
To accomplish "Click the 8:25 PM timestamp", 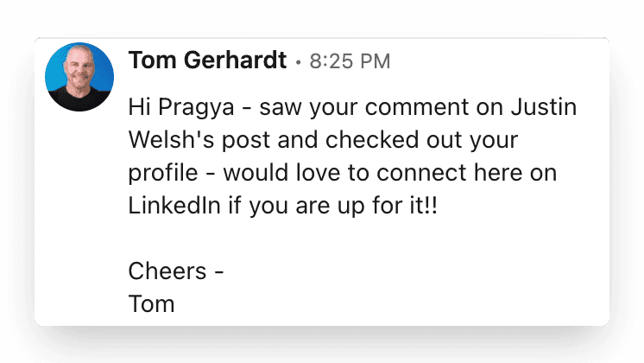I will click(x=350, y=61).
